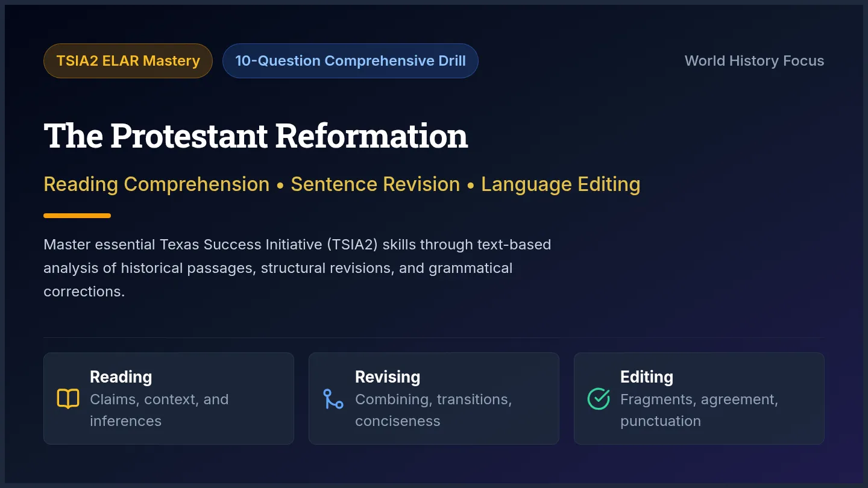868x488 pixels.
Task: Click the checkmark circle Editing icon
Action: click(599, 399)
